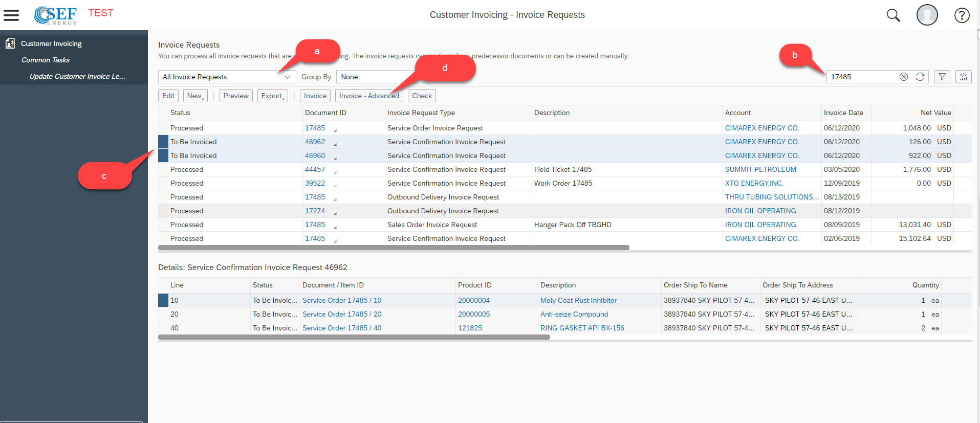Open product ID 121825 link
Screen dimensions: 980x423
pyautogui.click(x=470, y=328)
